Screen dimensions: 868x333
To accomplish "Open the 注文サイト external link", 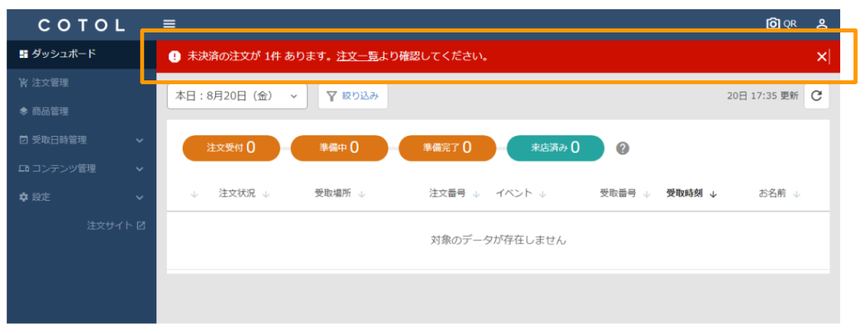I will point(116,226).
